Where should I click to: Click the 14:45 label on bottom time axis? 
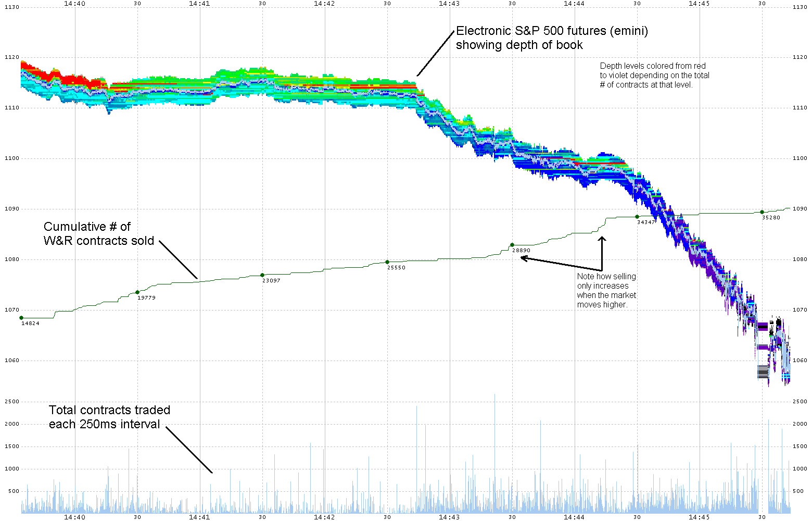[699, 517]
